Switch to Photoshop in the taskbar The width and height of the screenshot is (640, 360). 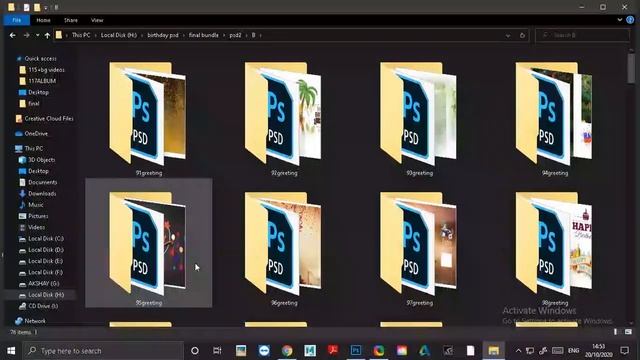click(x=356, y=351)
